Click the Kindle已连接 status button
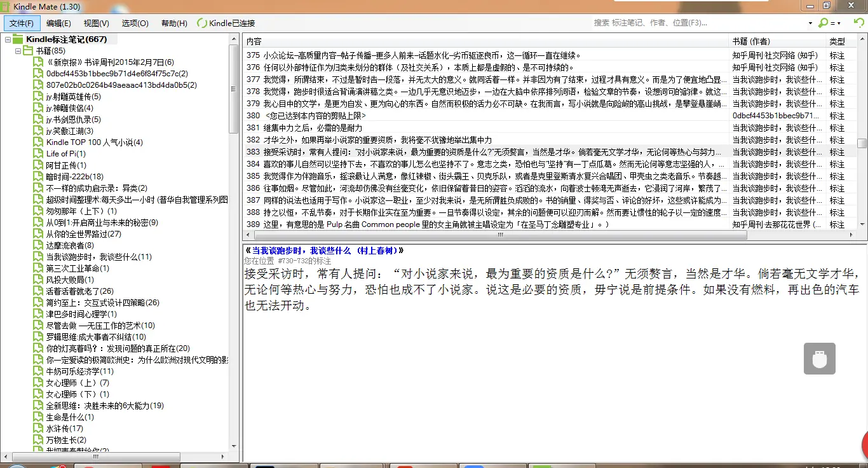This screenshot has width=868, height=468. (x=227, y=23)
